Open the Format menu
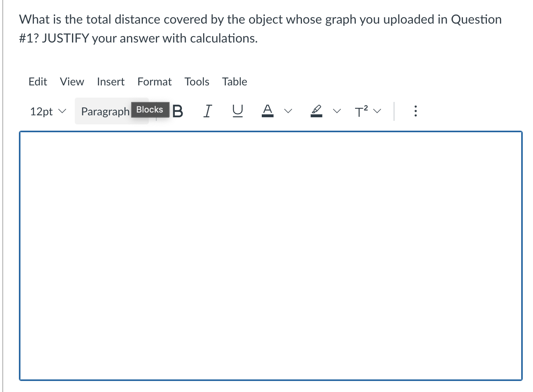This screenshot has height=392, width=533. tap(154, 82)
